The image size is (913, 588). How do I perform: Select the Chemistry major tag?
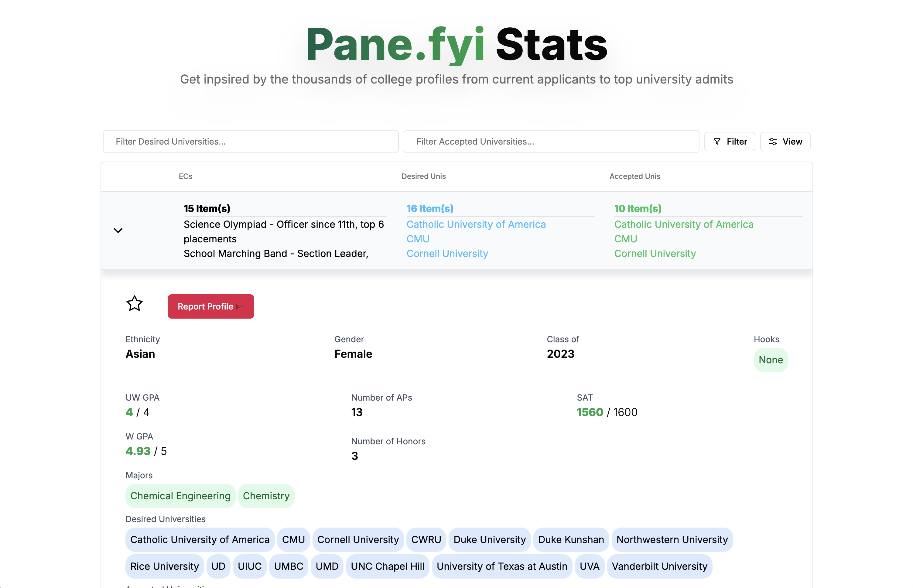pyautogui.click(x=266, y=496)
